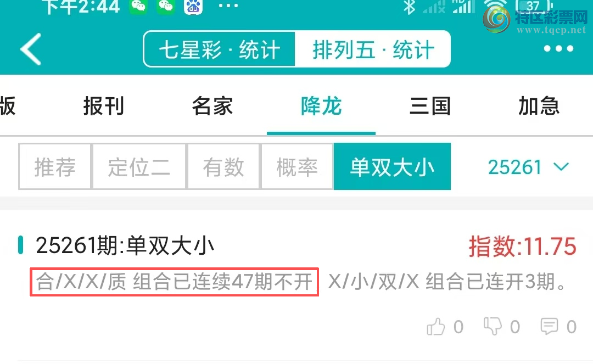The height and width of the screenshot is (364, 593).
Task: Switch to 排列五·统计 segment
Action: (x=372, y=49)
